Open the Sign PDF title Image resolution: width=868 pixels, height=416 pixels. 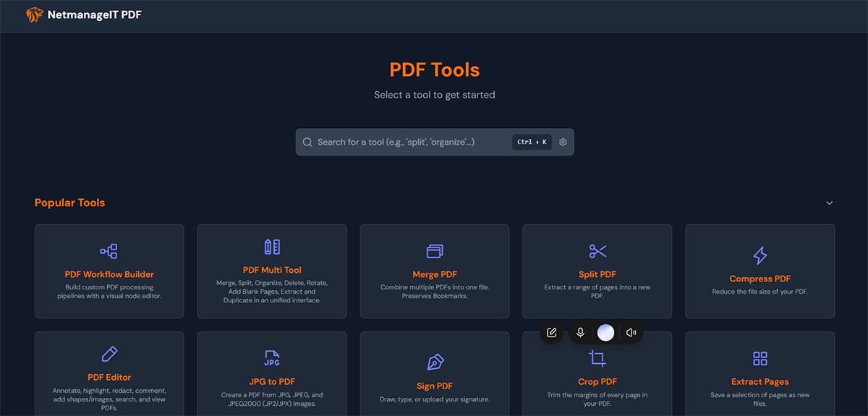pyautogui.click(x=435, y=386)
